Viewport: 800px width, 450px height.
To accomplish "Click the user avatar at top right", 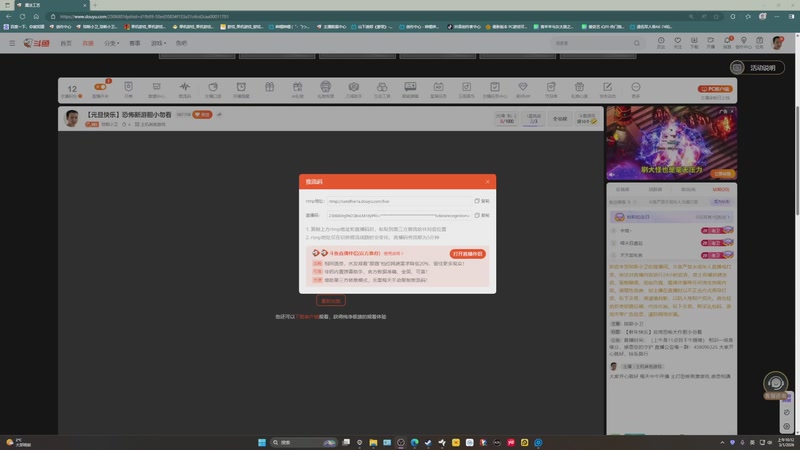I will click(x=778, y=43).
